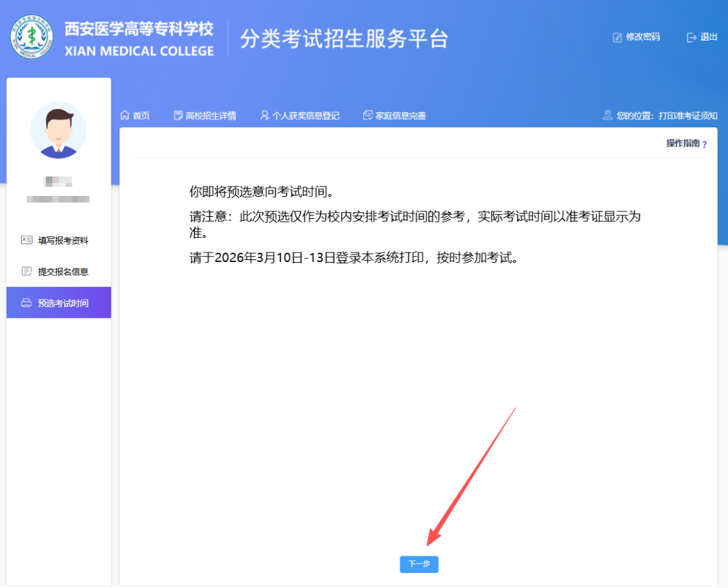Screen dimensions: 728x588
Task: Click the 退出 text link
Action: pyautogui.click(x=708, y=37)
